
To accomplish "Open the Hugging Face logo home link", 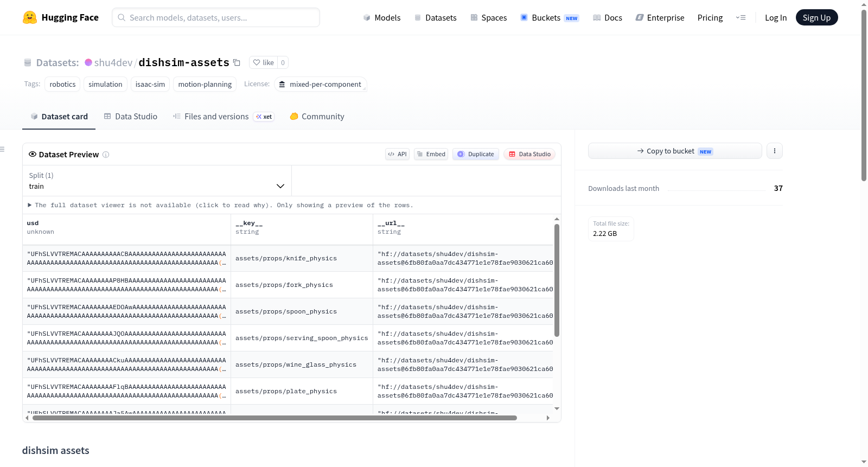I will (x=61, y=17).
